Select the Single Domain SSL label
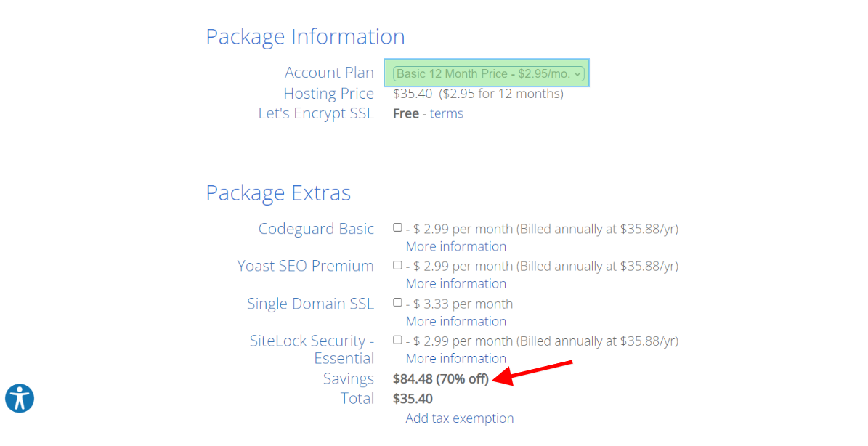868x446 pixels. coord(311,304)
